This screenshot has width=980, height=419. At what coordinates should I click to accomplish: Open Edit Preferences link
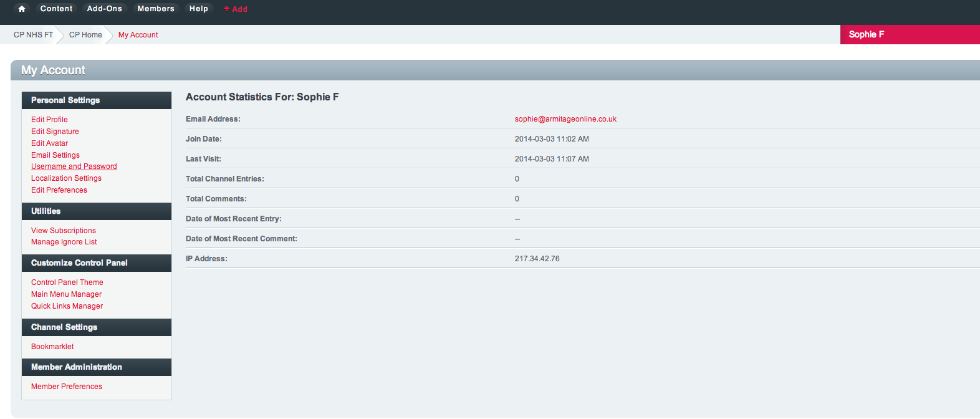tap(59, 190)
